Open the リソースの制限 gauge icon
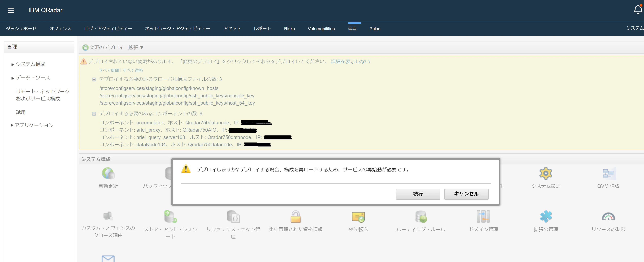Viewport: 644px width, 262px height. [608, 217]
